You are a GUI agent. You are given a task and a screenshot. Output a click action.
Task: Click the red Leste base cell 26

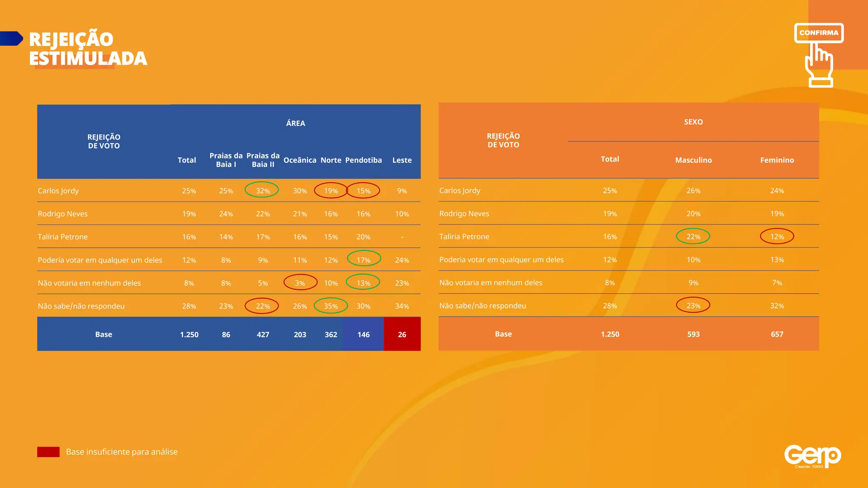402,334
